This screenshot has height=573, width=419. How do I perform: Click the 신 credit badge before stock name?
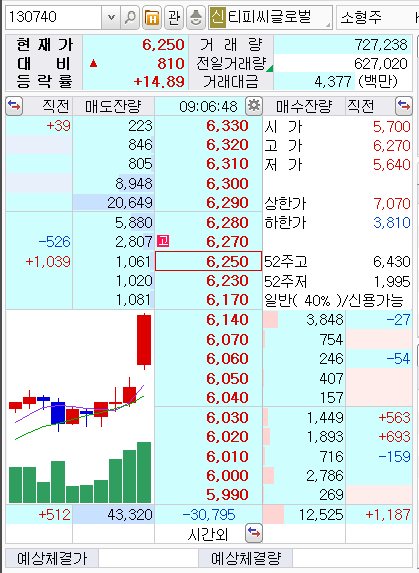click(217, 17)
